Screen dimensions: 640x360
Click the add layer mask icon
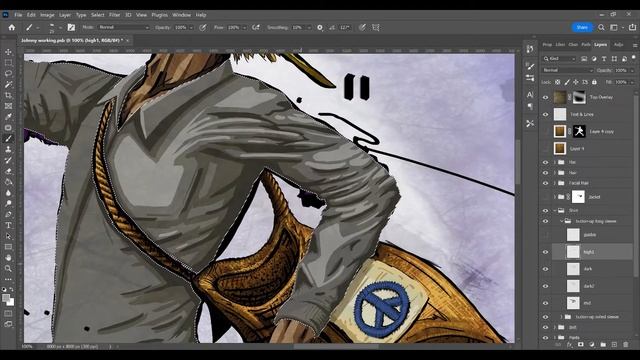(580, 344)
